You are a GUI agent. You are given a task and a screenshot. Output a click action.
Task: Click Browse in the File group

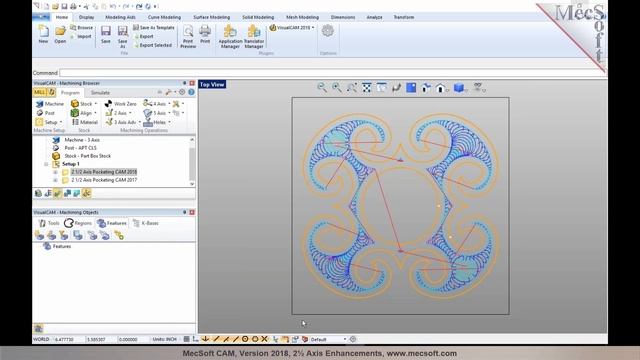(81, 27)
